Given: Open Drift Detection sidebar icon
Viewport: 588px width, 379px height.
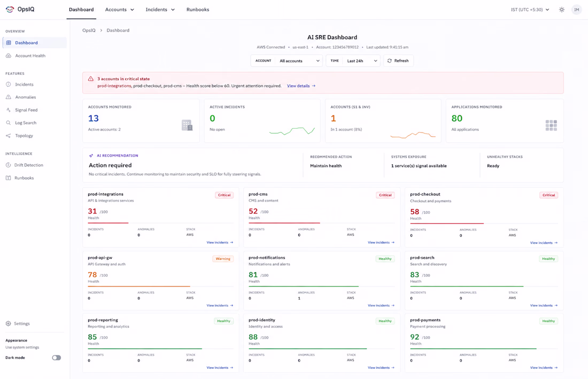Looking at the screenshot, I should [8, 165].
